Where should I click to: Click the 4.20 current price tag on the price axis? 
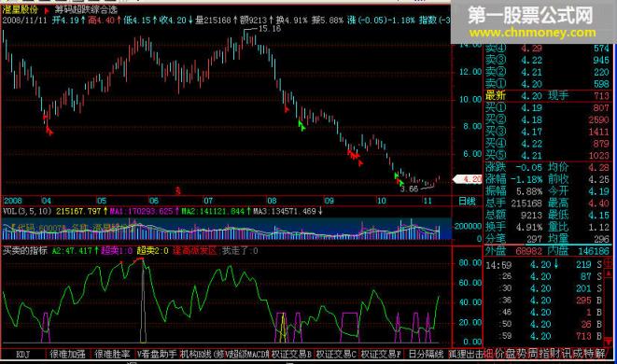click(x=468, y=179)
